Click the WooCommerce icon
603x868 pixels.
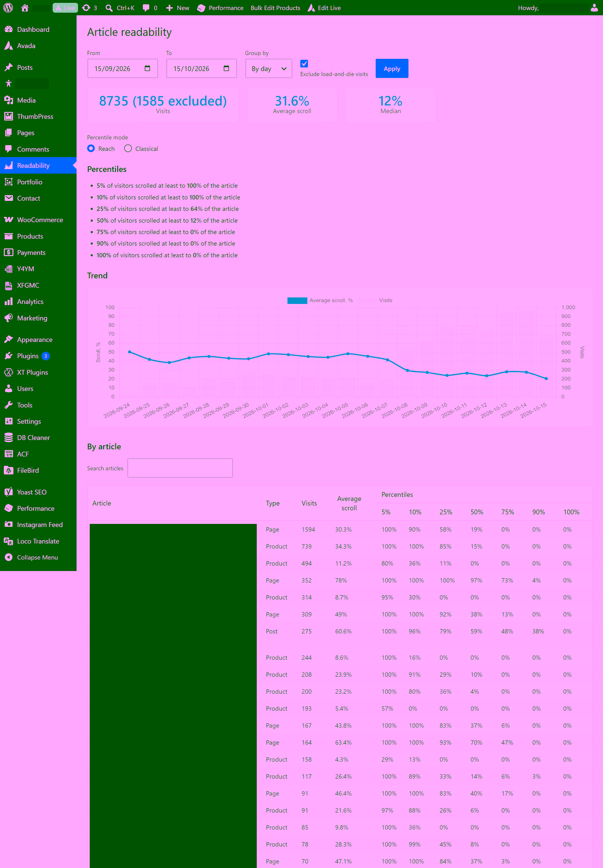pyautogui.click(x=9, y=220)
